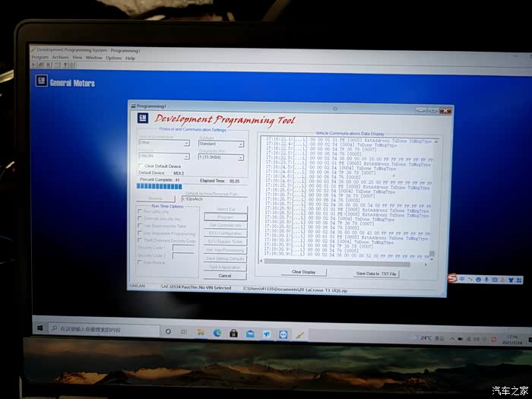The height and width of the screenshot is (399, 532).
Task: Expand the vehicle architecture dropdown showing Other
Action: [186, 142]
